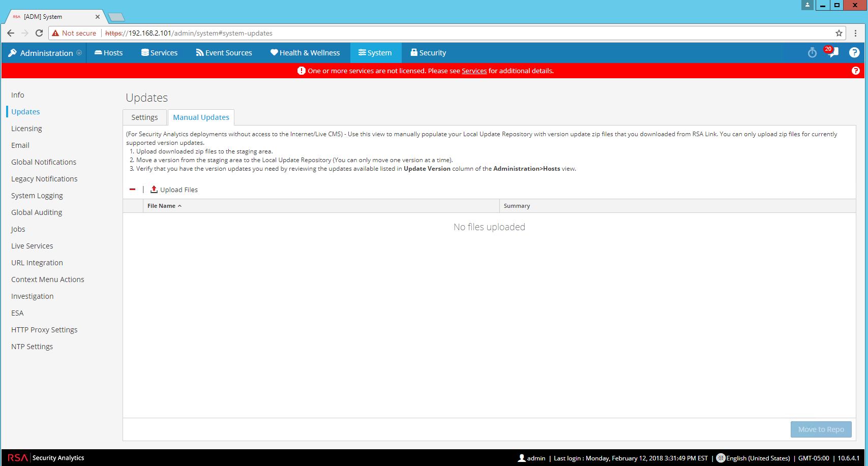Open Chrome three-dot menu
Image resolution: width=868 pixels, height=466 pixels.
tap(856, 33)
